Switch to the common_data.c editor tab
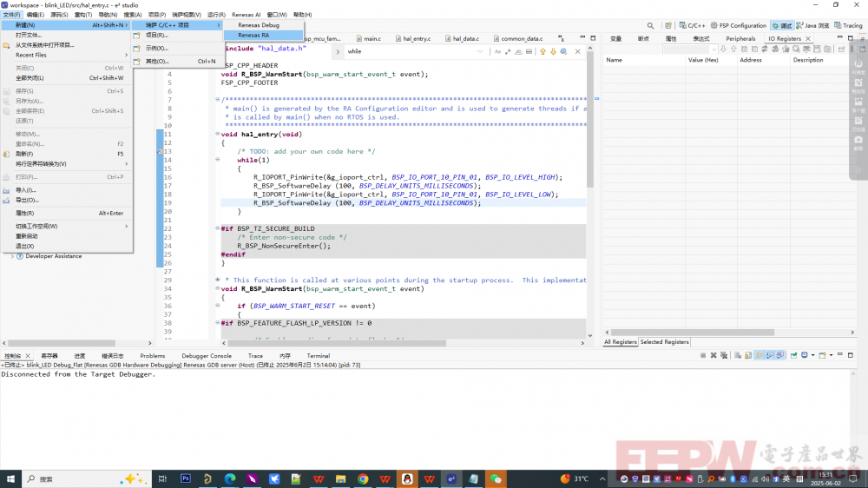The height and width of the screenshot is (488, 868). tap(518, 39)
